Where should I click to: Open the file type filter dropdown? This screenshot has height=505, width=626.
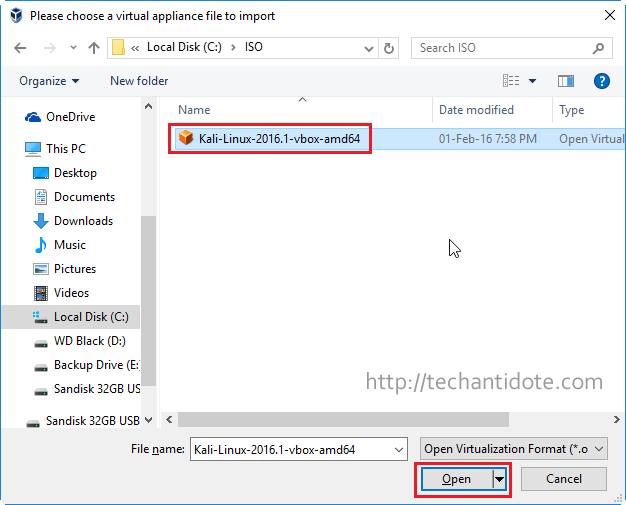[x=514, y=449]
